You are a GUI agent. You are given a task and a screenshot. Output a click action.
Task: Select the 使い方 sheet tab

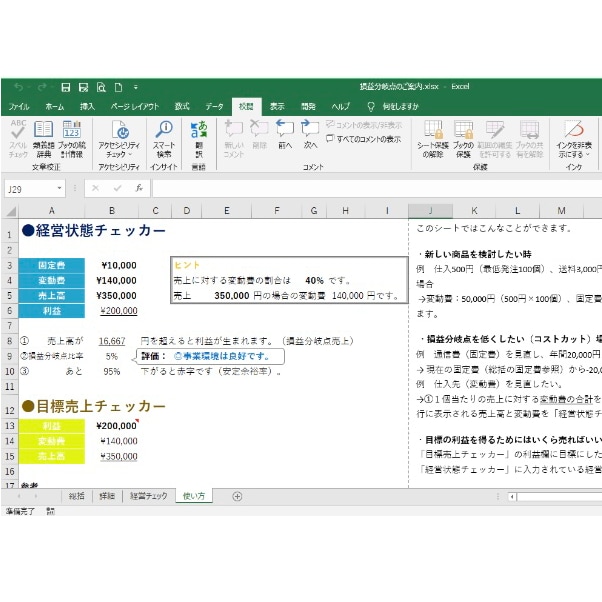[194, 496]
